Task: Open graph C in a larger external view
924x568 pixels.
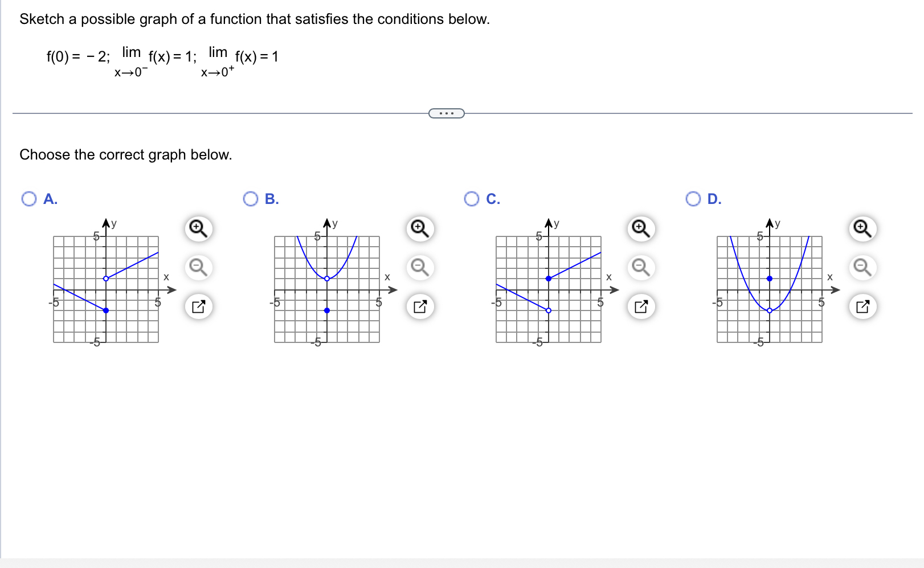Action: point(641,307)
